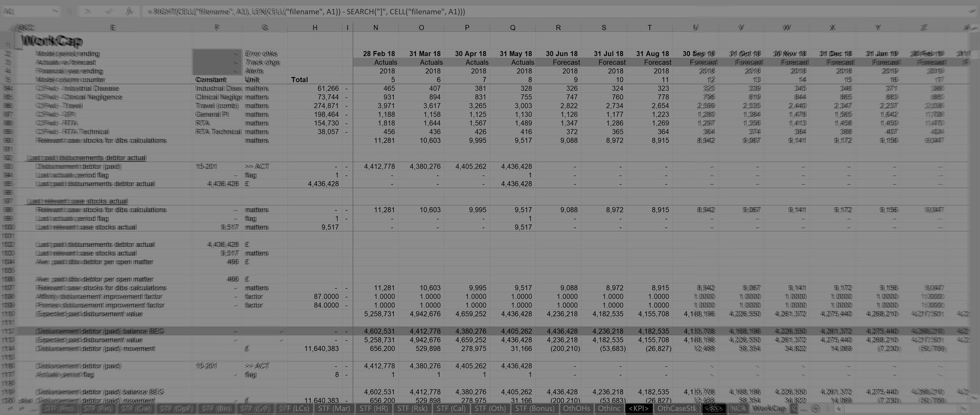Click the 5,258,731 cell in row 110
980x415 pixels.
pyautogui.click(x=379, y=314)
